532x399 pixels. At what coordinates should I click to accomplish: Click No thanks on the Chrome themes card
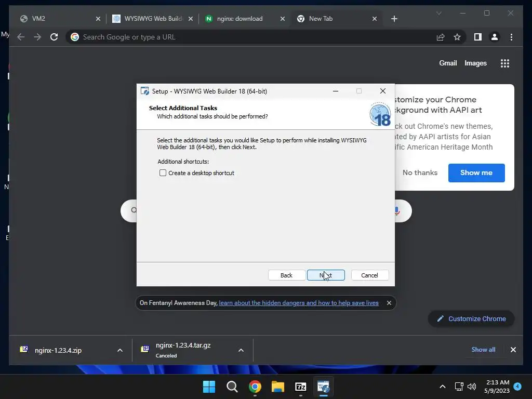click(420, 172)
